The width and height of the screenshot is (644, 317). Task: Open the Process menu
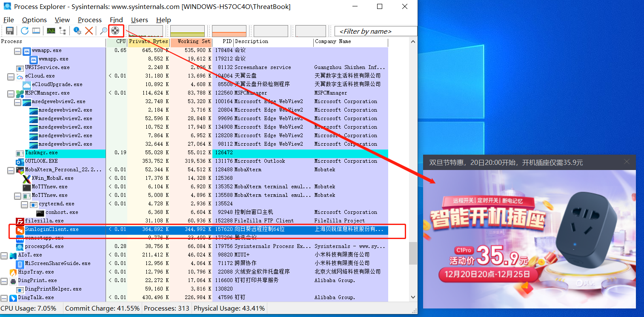[x=90, y=20]
